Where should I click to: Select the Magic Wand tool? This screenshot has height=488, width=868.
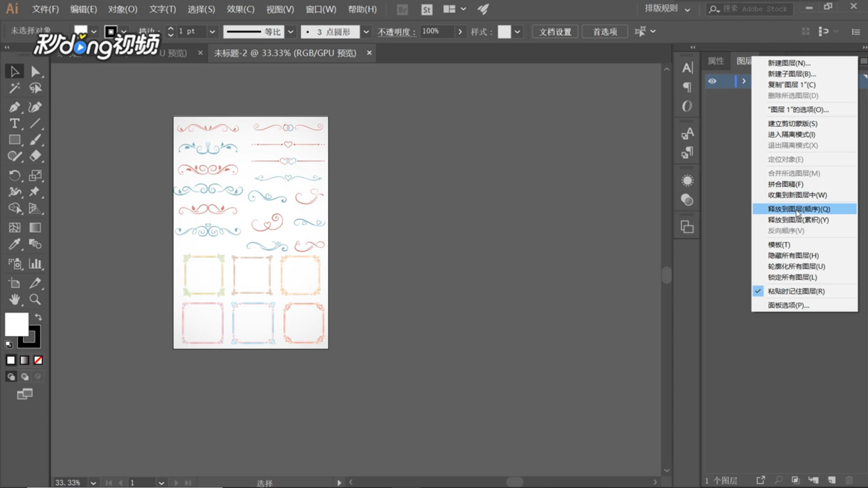click(x=14, y=88)
